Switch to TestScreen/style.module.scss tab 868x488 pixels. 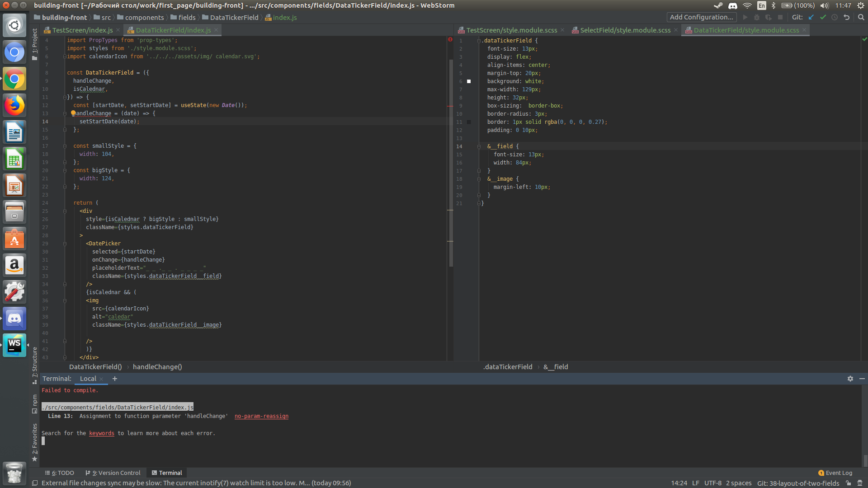[511, 30]
